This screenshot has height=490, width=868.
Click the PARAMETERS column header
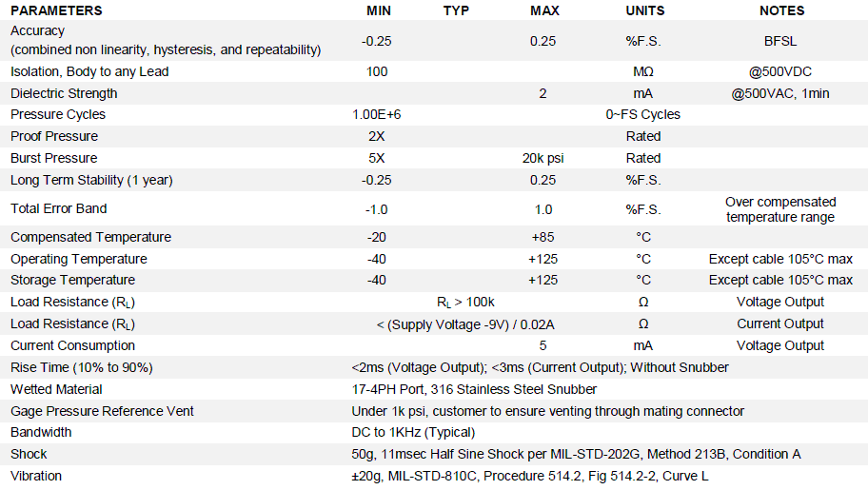tap(56, 10)
